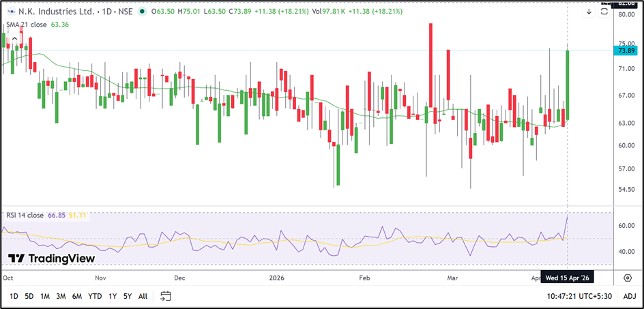Image resolution: width=644 pixels, height=309 pixels.
Task: Click the 73.89 current price label
Action: point(626,50)
